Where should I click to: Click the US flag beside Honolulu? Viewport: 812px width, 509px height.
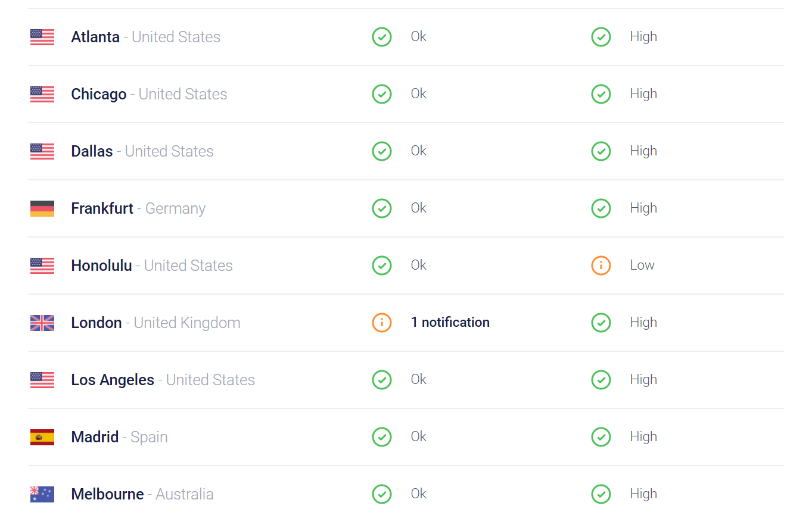point(42,266)
